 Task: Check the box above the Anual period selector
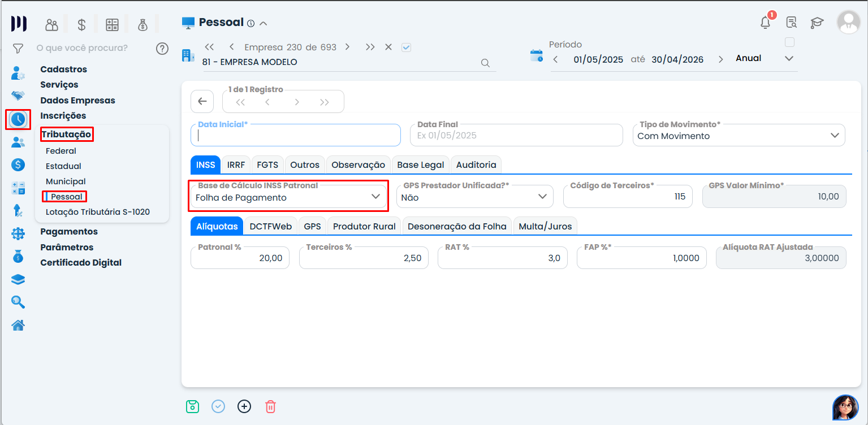point(789,42)
